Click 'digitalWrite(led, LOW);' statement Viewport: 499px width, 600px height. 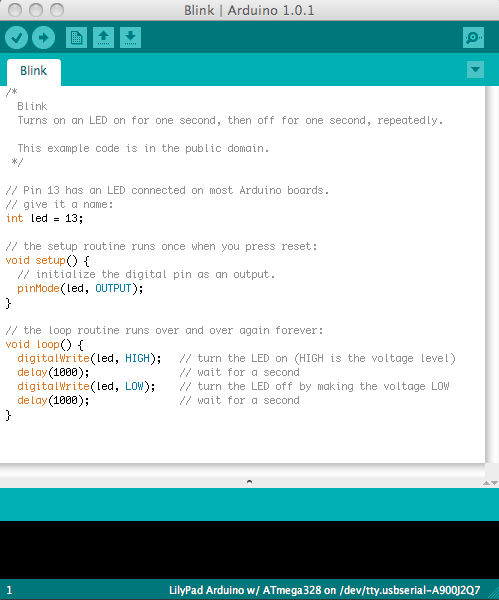86,386
